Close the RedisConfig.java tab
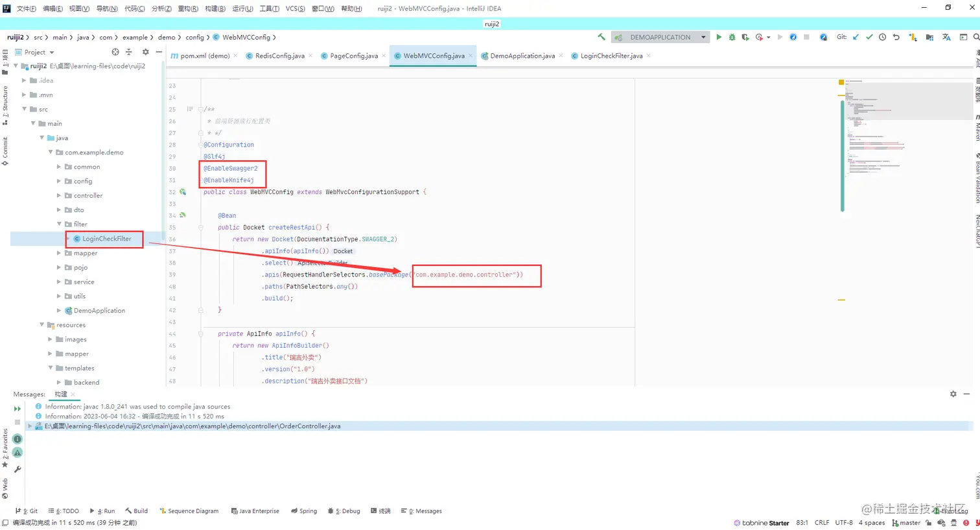Screen dimensions: 980x530 [x=310, y=56]
